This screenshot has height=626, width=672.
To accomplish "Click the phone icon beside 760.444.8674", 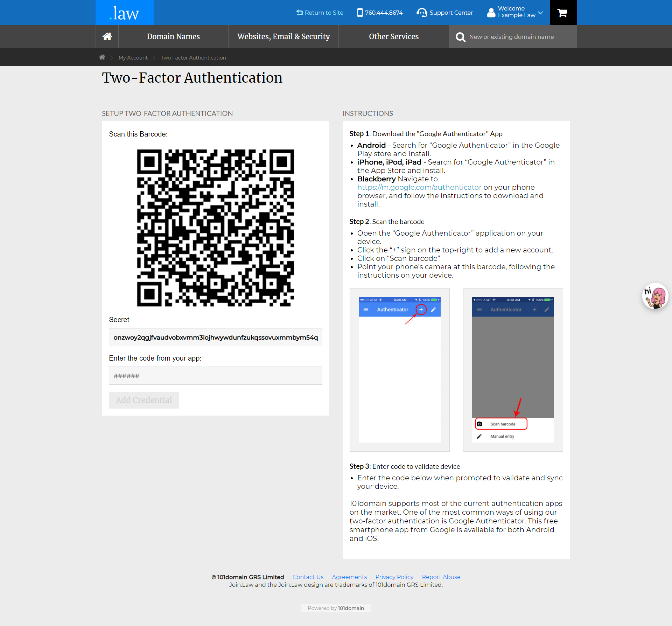I will [360, 13].
